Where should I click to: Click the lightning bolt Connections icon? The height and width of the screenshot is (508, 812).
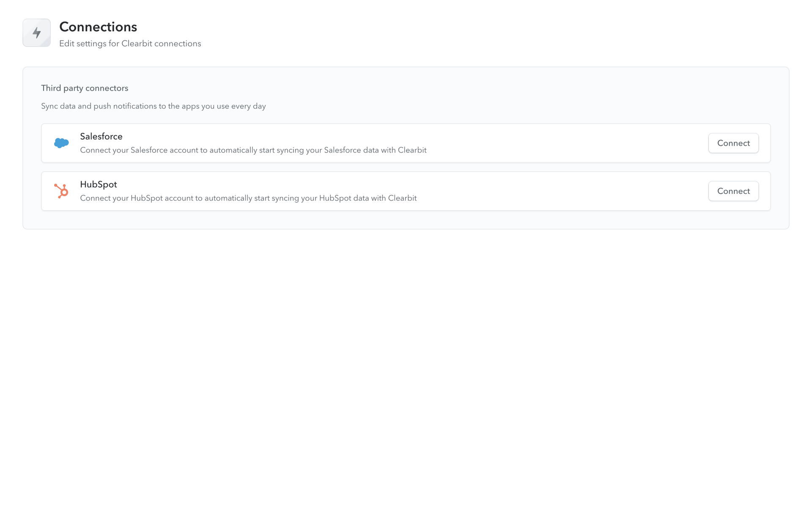click(x=37, y=33)
